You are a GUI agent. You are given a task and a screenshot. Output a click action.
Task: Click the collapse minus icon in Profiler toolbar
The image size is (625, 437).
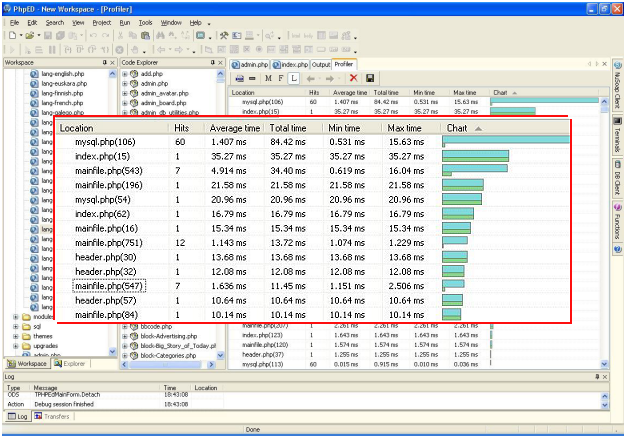[252, 78]
